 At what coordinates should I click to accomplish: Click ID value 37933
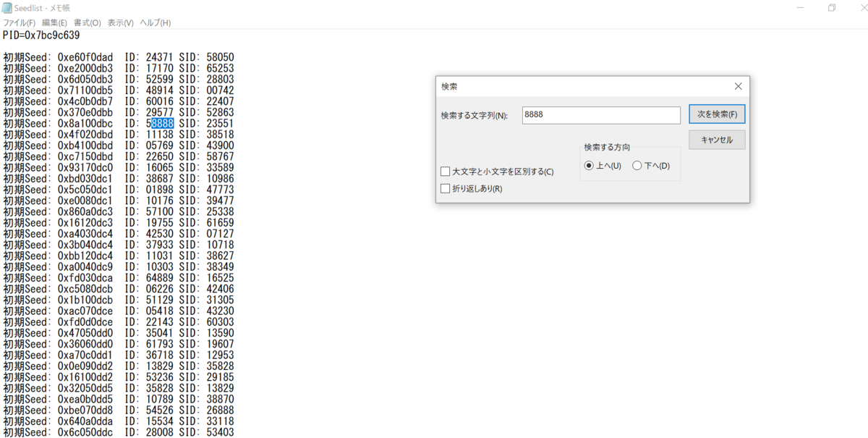[160, 245]
